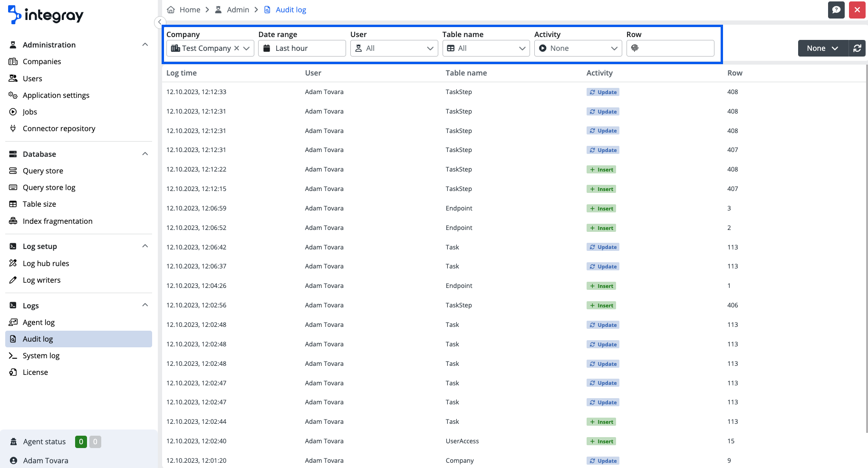This screenshot has width=868, height=468.
Task: Collapse the Log setup section
Action: point(145,246)
